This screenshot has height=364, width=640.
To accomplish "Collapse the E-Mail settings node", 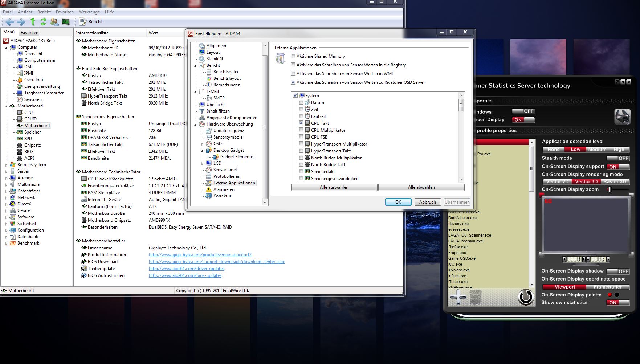I will [196, 92].
